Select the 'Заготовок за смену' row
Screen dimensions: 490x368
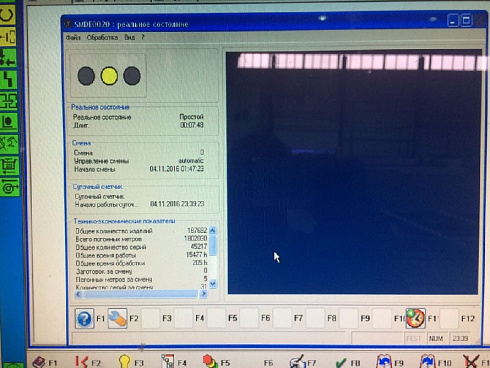click(x=141, y=271)
